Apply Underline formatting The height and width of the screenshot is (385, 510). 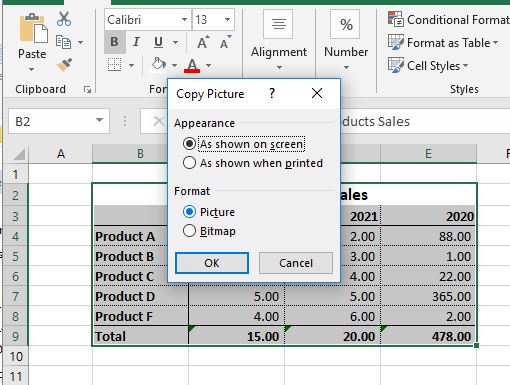[x=159, y=42]
